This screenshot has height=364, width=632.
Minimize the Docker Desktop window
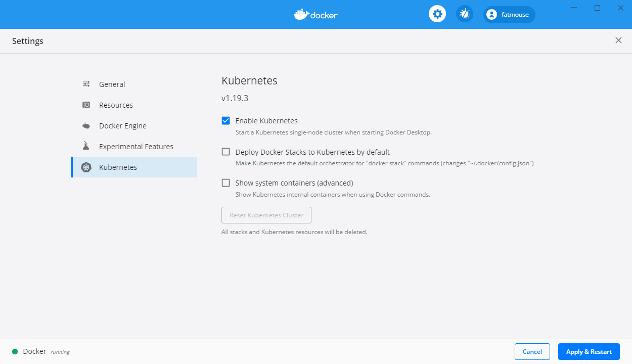click(574, 8)
